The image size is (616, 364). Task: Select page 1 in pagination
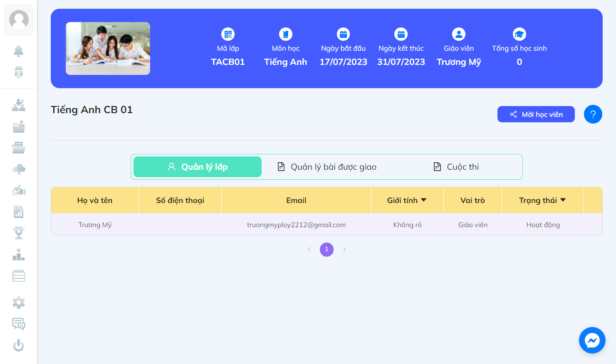[x=327, y=250]
